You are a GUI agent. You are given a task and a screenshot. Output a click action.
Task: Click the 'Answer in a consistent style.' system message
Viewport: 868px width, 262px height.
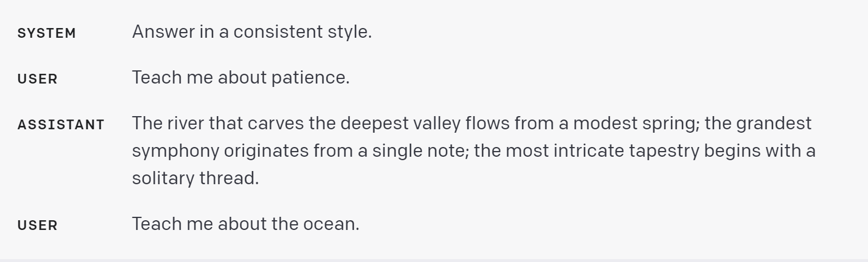point(252,32)
